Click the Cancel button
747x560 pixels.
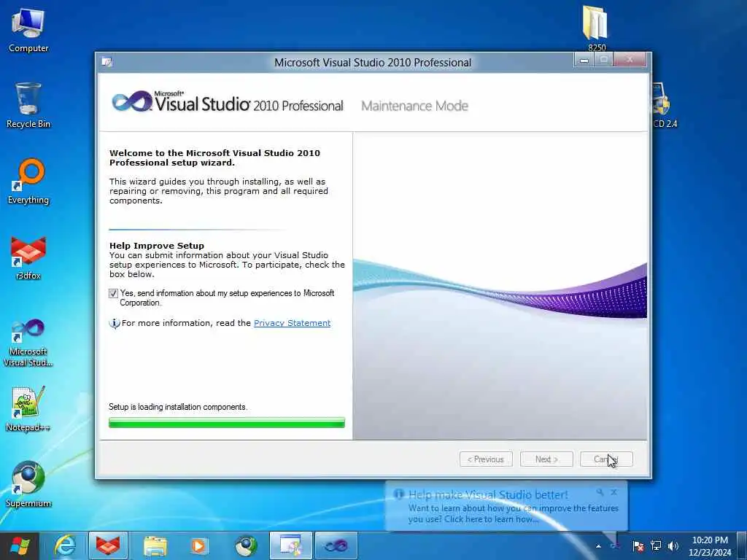coord(606,459)
